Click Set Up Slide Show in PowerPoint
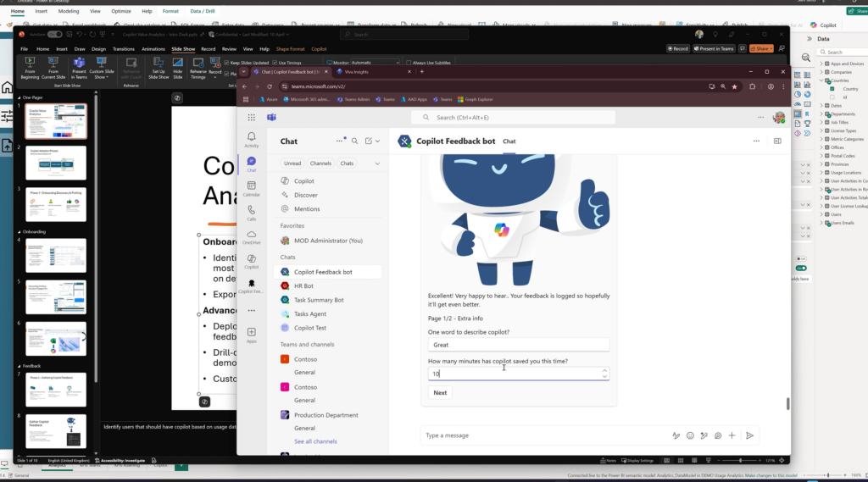 click(159, 68)
